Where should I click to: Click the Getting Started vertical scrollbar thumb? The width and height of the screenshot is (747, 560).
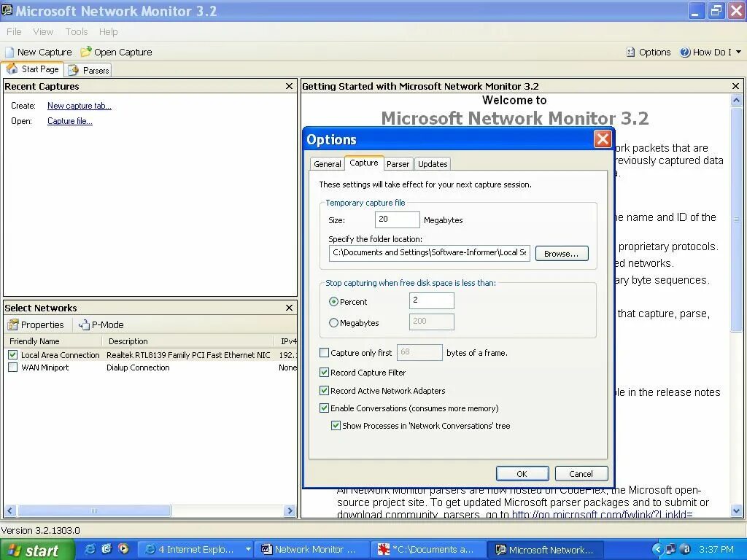(736, 219)
